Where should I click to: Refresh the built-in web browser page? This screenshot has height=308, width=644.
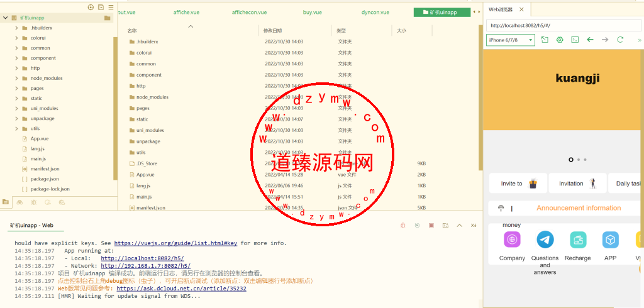(x=620, y=40)
